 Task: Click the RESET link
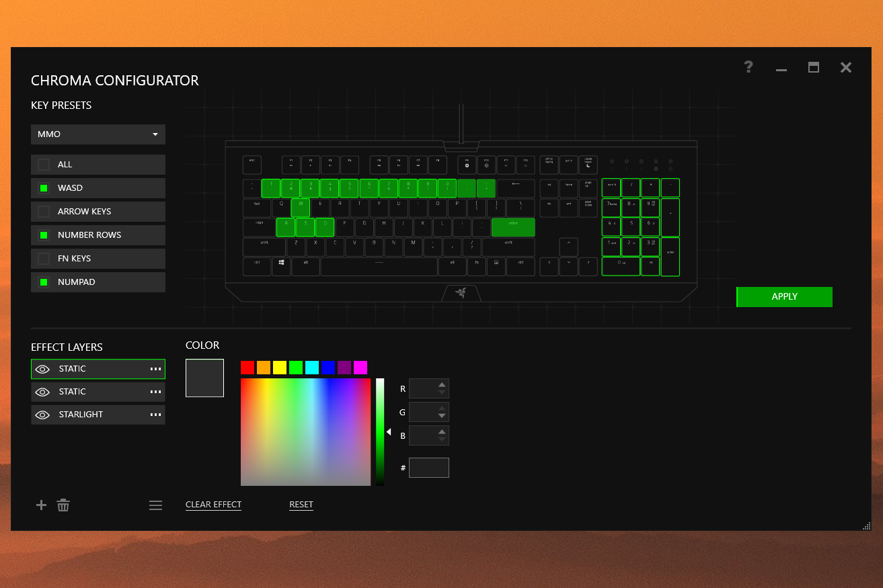(x=301, y=505)
